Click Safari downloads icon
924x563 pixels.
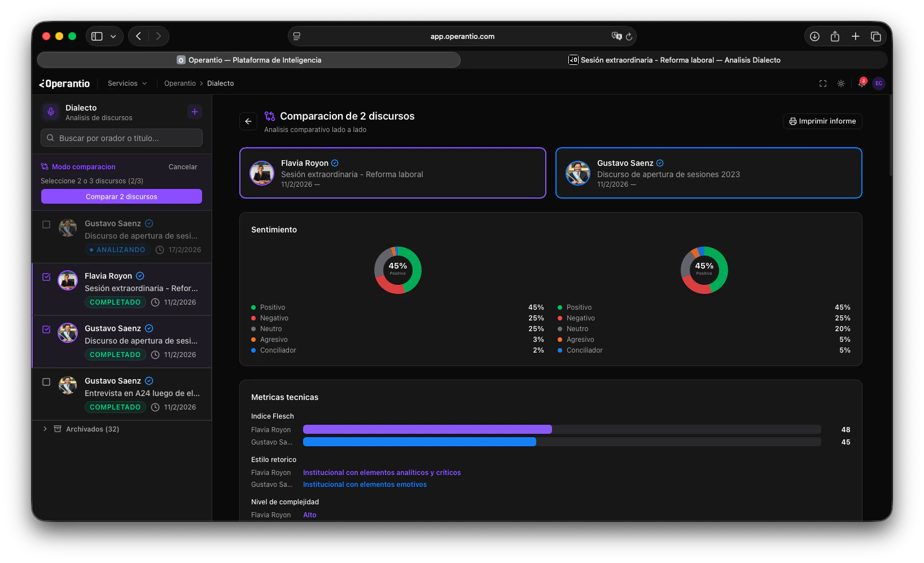tap(814, 36)
